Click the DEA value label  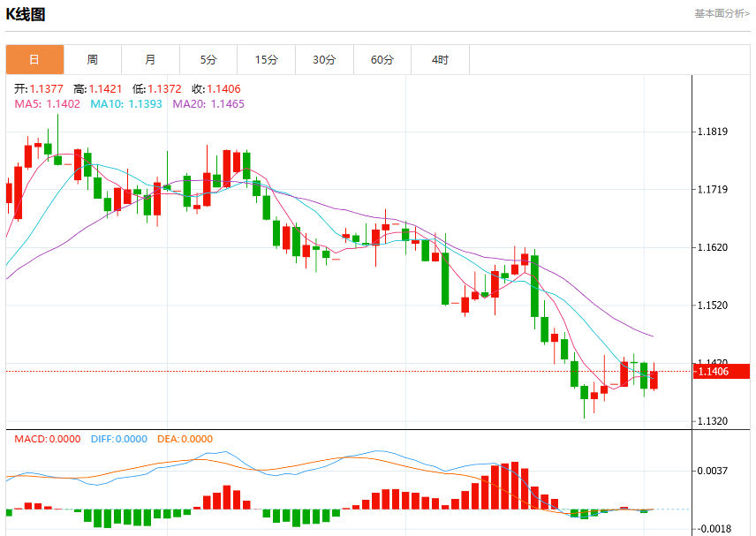185,439
